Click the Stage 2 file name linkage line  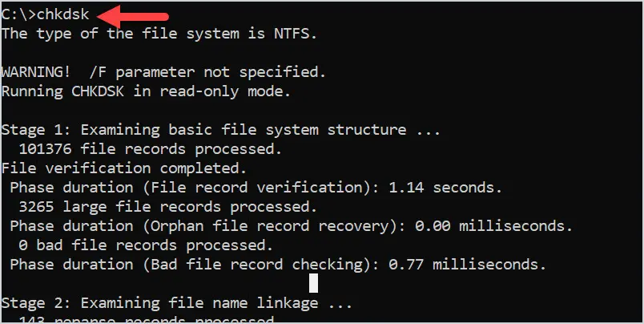click(176, 303)
